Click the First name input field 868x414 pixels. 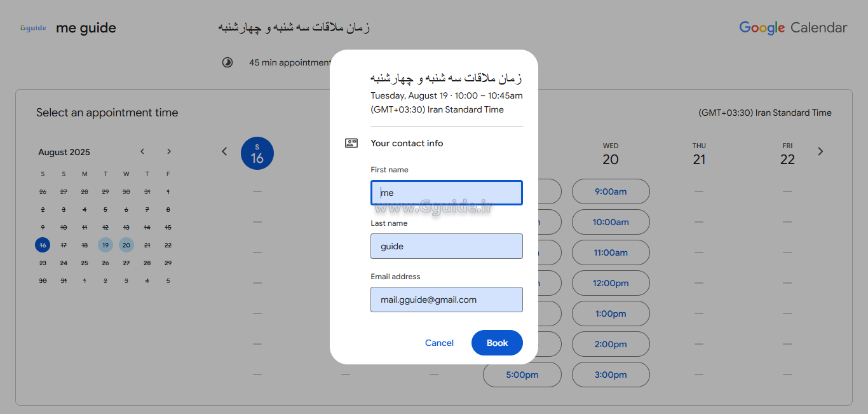[x=446, y=192]
